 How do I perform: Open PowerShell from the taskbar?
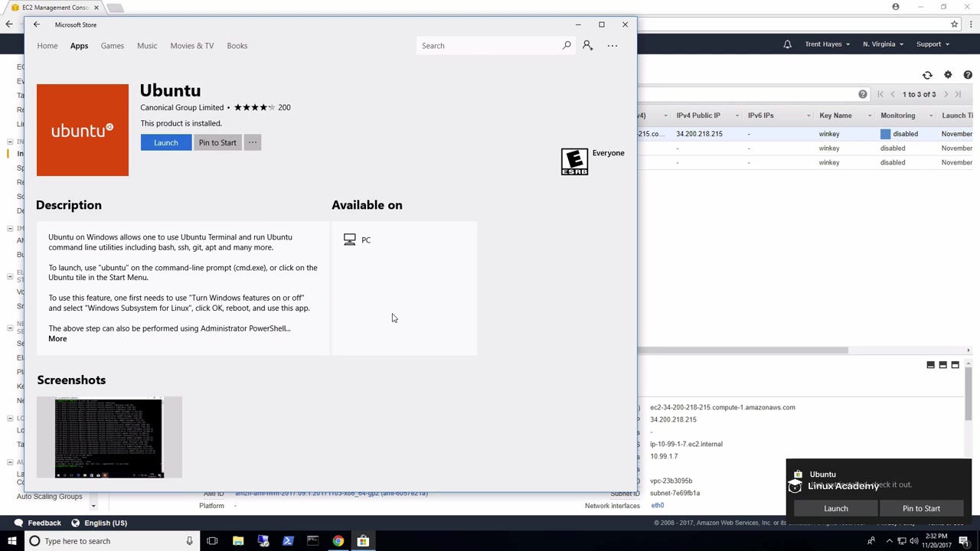coord(288,541)
